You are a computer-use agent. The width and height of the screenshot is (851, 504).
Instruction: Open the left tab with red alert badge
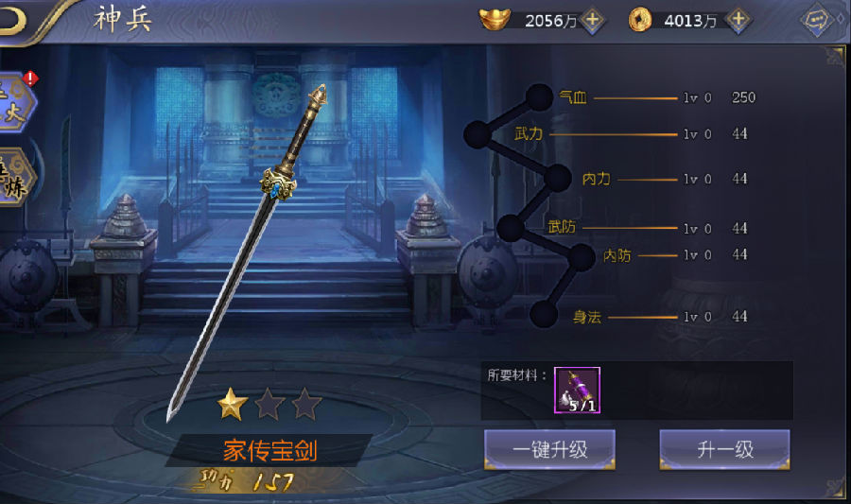pyautogui.click(x=15, y=102)
